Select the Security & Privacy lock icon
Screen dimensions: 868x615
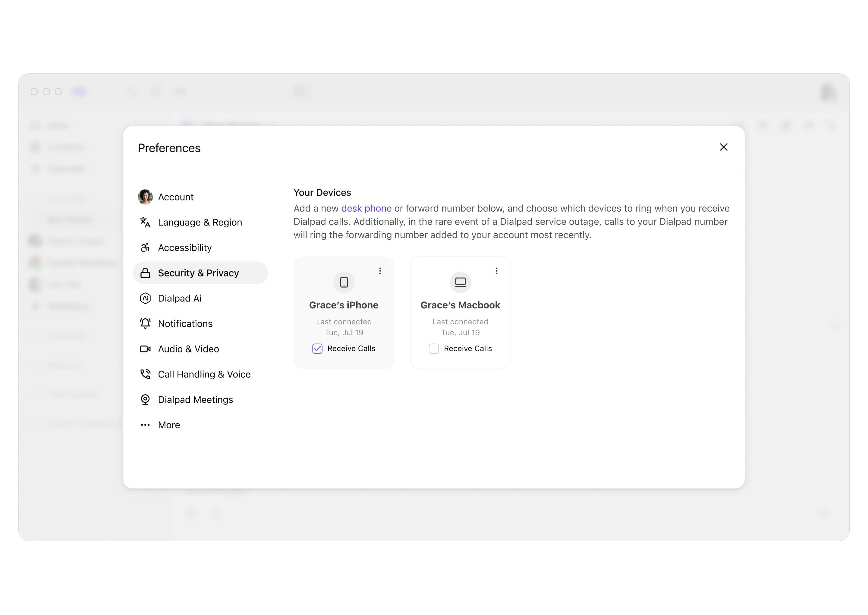[x=145, y=273]
